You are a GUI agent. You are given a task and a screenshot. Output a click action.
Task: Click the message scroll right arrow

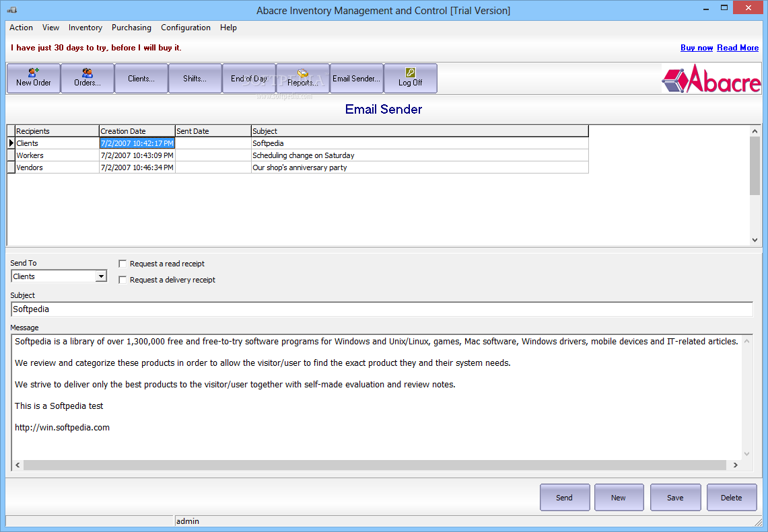pyautogui.click(x=735, y=465)
